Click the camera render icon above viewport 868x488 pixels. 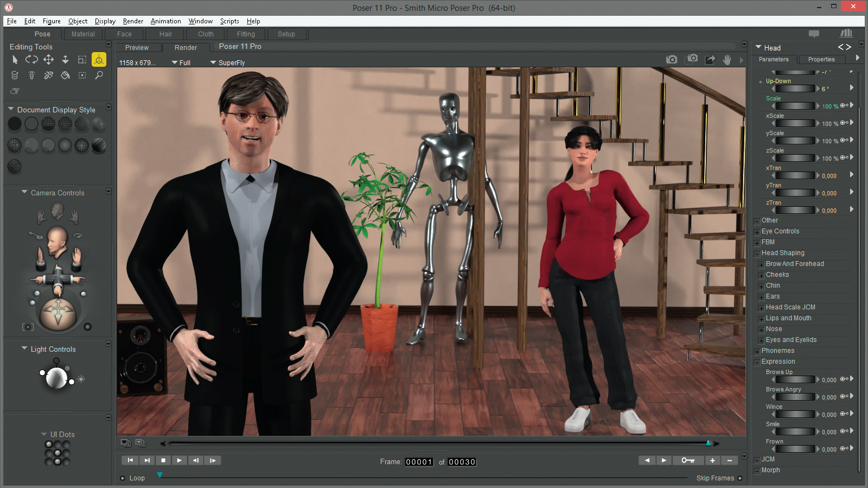pos(672,60)
